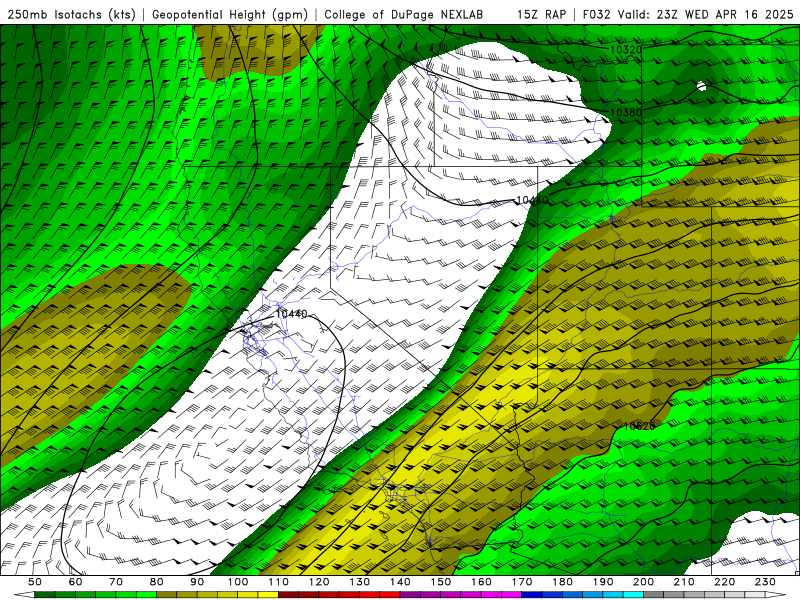Image resolution: width=800 pixels, height=600 pixels.
Task: Click the darkest green swatch at the legend start
Action: coord(44,595)
